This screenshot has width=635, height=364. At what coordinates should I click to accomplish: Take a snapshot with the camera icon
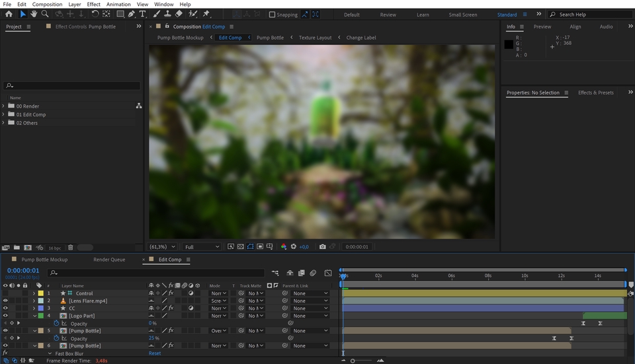coord(322,246)
